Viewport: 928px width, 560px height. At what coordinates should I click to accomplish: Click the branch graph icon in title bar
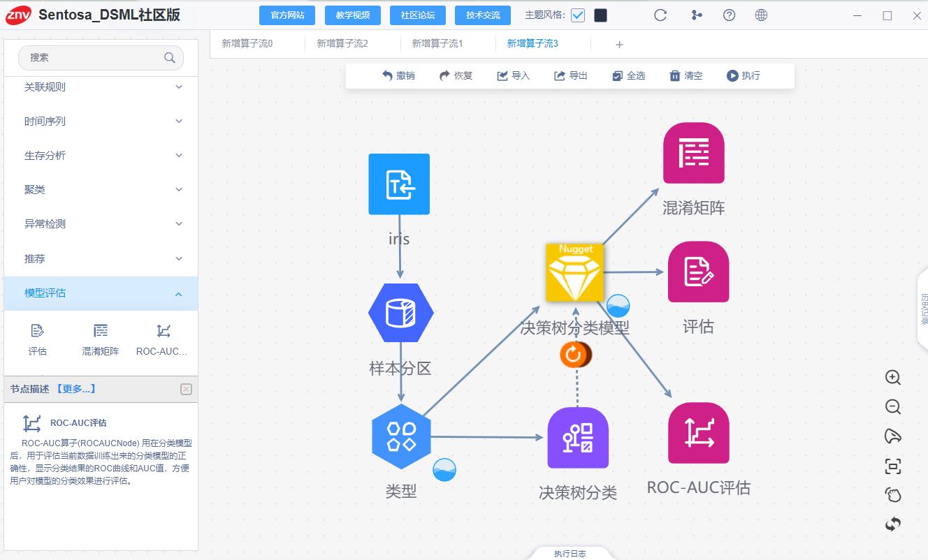tap(697, 15)
